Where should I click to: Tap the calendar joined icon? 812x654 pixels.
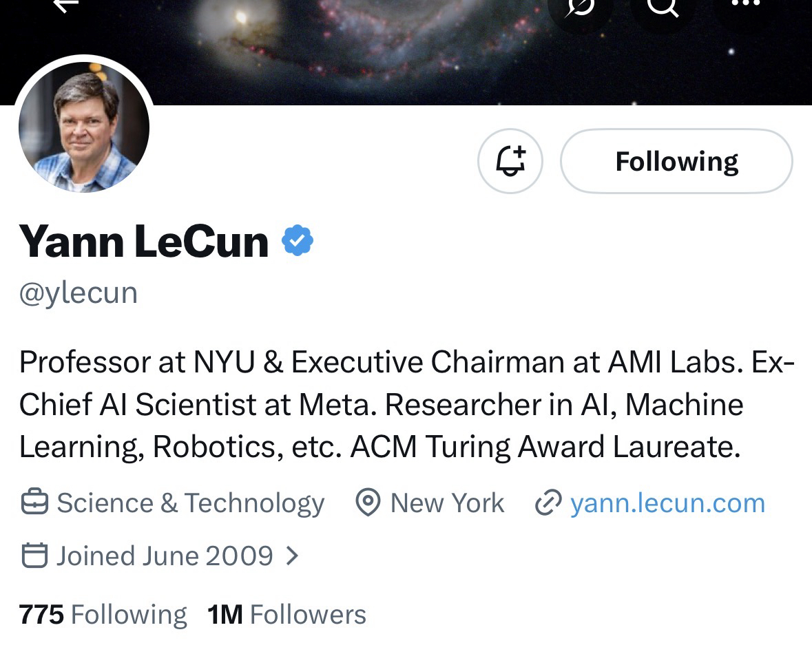(x=34, y=556)
